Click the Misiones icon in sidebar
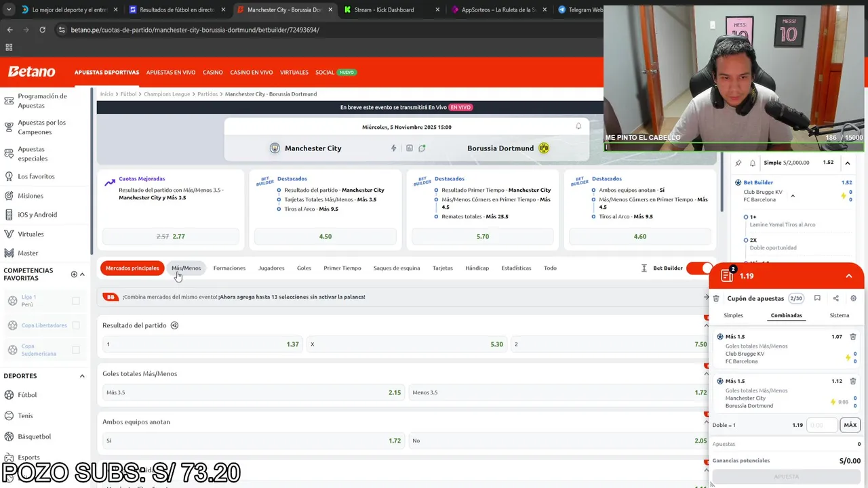Screen dimensions: 868x488 click(9, 196)
